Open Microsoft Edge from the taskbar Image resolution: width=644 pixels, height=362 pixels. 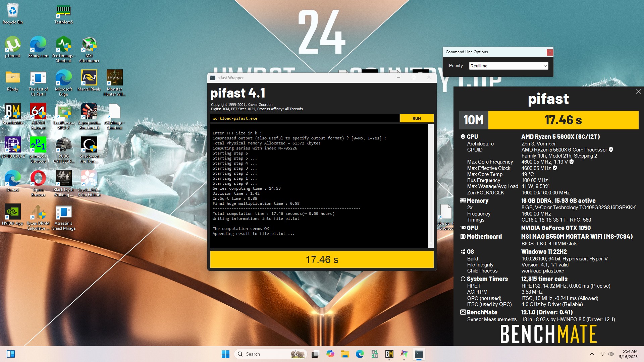[x=360, y=354]
